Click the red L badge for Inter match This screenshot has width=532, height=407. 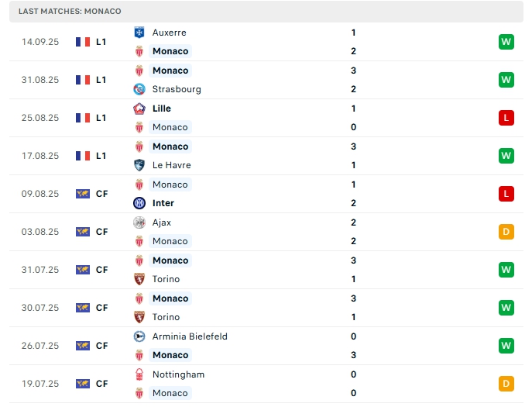tap(506, 194)
